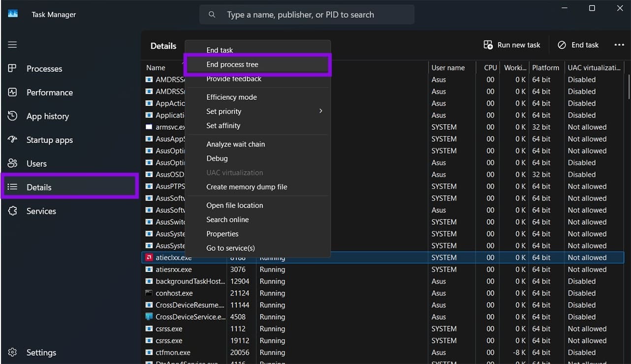The height and width of the screenshot is (364, 631).
Task: Click the Run new task icon
Action: point(488,45)
